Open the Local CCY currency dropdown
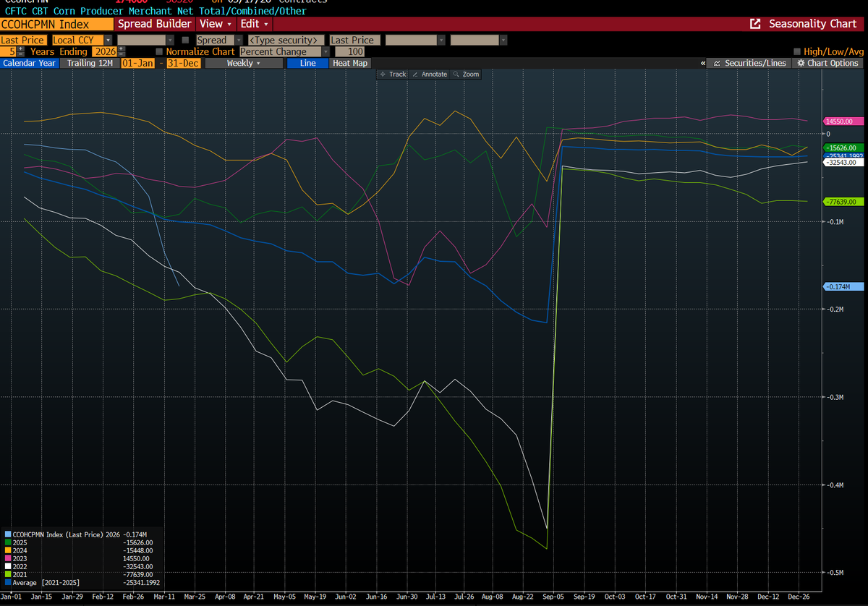 (108, 40)
